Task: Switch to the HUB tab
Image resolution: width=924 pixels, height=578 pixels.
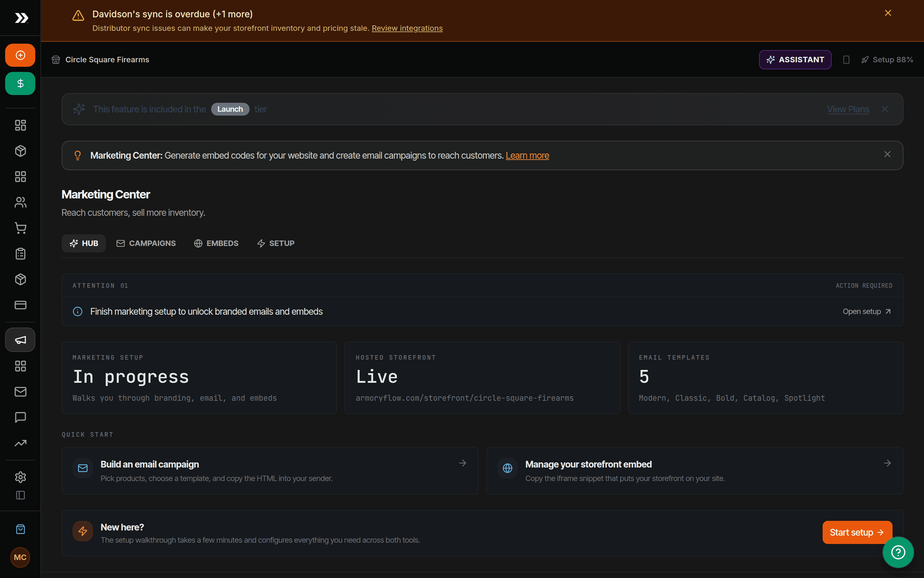Action: pyautogui.click(x=84, y=243)
